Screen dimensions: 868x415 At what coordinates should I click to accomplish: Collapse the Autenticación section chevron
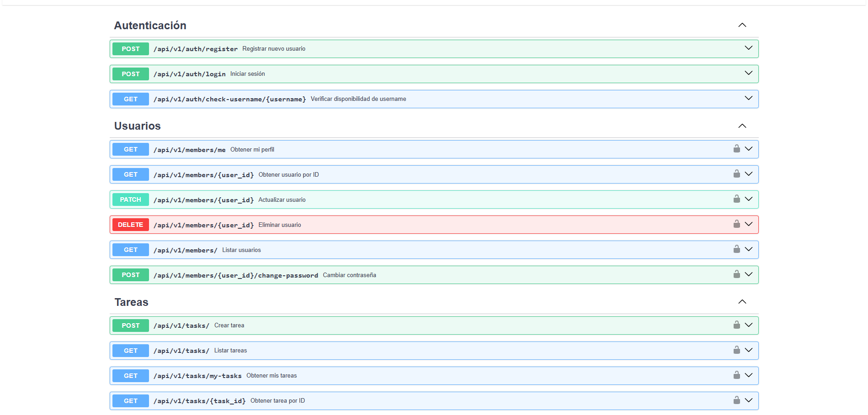tap(742, 25)
